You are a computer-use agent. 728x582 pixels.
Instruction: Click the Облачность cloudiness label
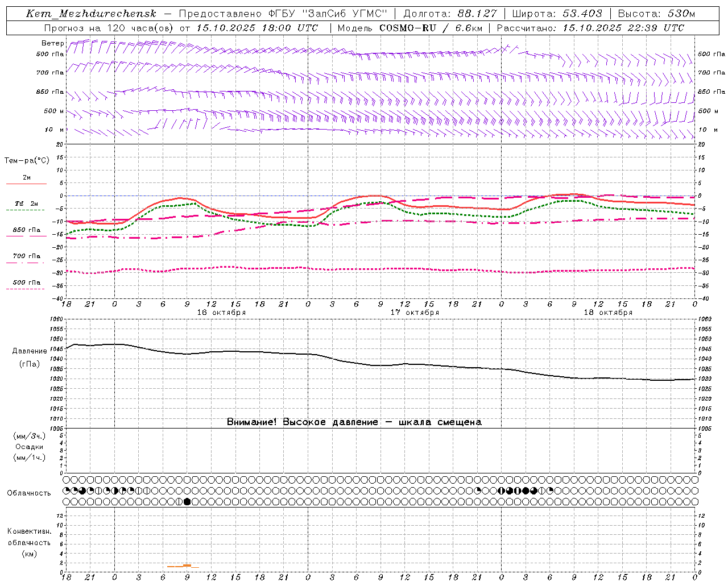tap(29, 493)
